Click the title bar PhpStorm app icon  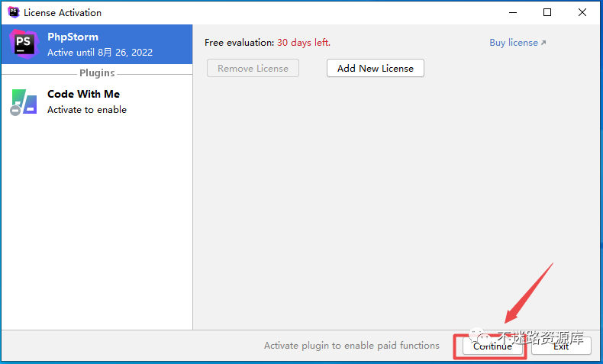pos(14,12)
